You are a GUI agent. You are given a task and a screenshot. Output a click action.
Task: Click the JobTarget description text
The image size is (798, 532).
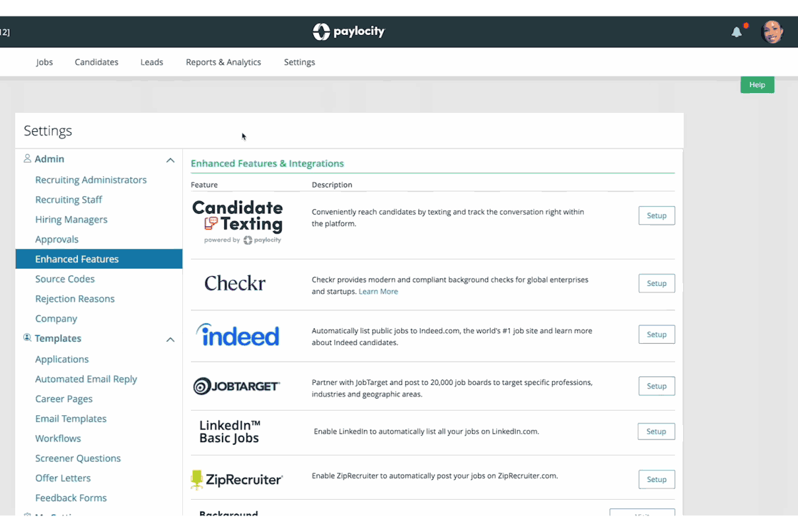pos(452,388)
